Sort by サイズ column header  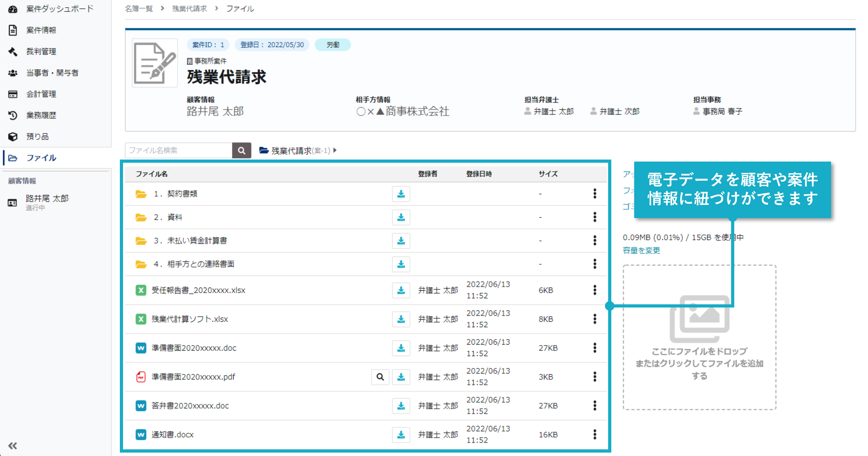click(x=548, y=174)
